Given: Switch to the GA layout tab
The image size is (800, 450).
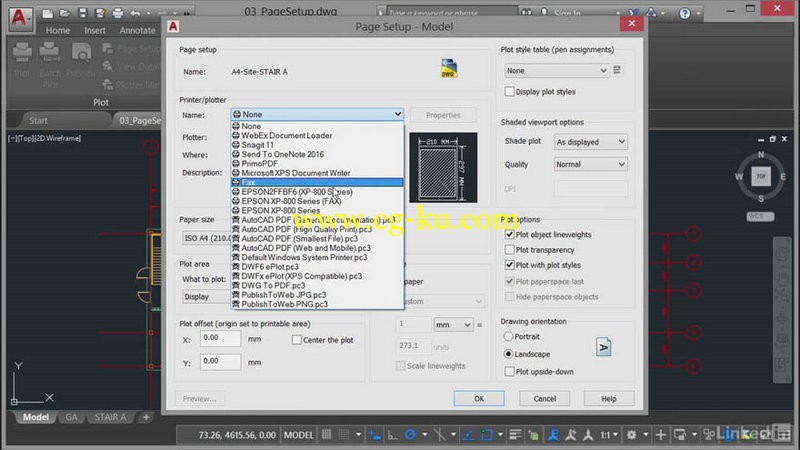Looking at the screenshot, I should [71, 417].
